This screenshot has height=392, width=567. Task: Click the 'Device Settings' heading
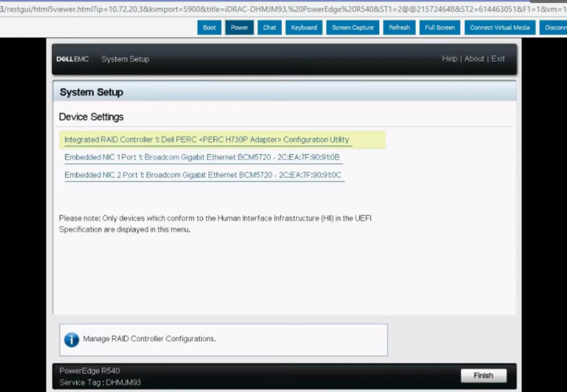coord(91,117)
